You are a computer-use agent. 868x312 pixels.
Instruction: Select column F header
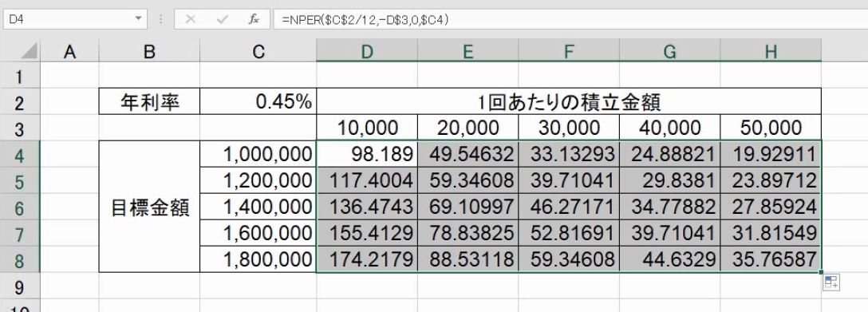pyautogui.click(x=569, y=51)
